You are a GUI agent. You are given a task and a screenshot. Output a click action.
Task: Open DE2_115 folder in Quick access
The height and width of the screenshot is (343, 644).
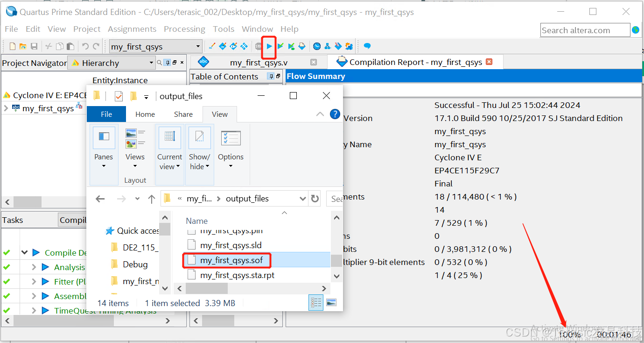[x=134, y=247]
